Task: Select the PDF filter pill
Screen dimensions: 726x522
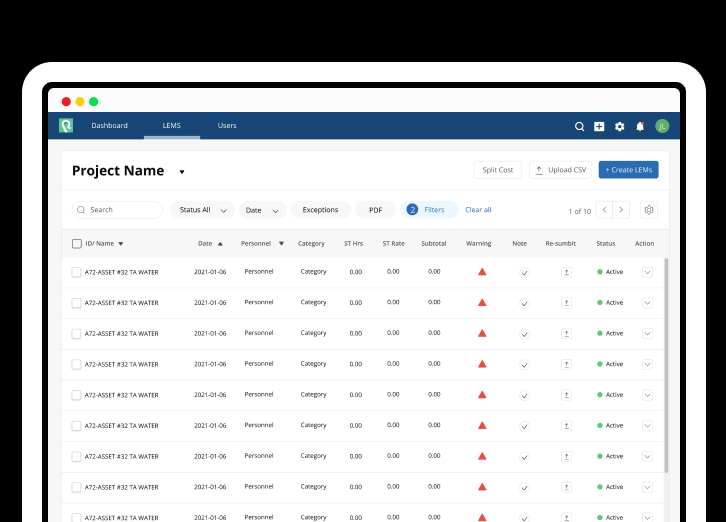Action: point(376,210)
